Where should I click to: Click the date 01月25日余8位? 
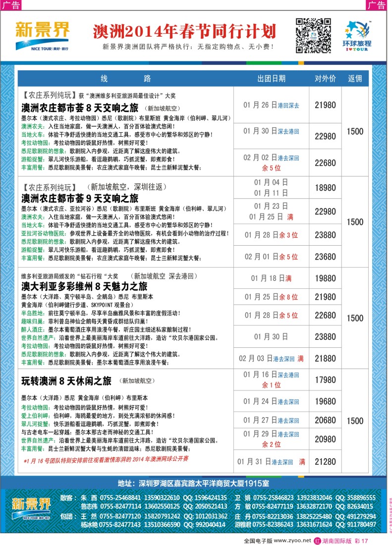pos(271,297)
